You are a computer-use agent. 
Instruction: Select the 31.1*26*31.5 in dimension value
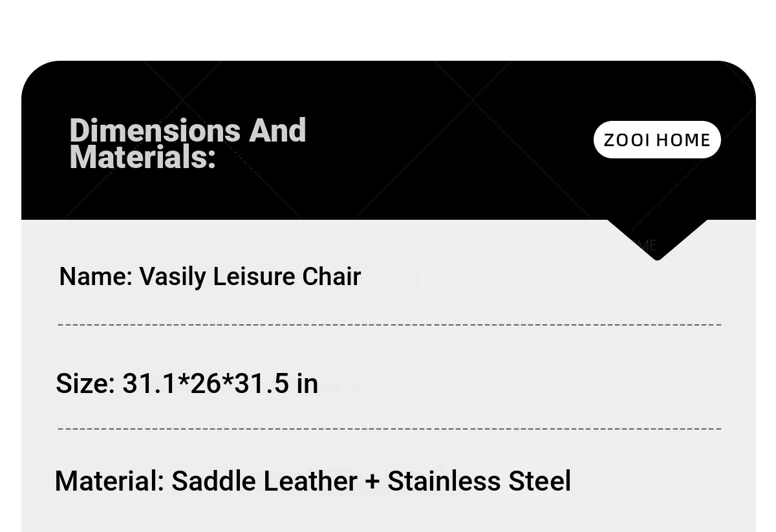220,383
